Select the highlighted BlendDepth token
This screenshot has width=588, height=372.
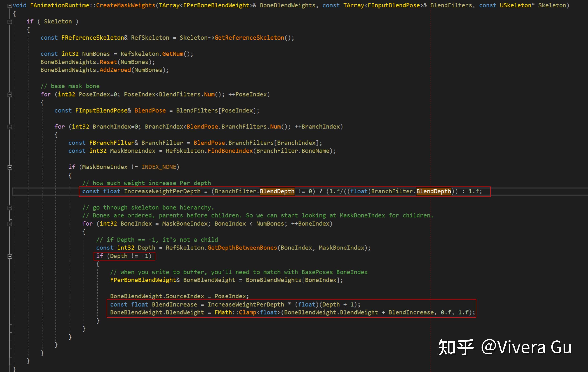click(277, 191)
